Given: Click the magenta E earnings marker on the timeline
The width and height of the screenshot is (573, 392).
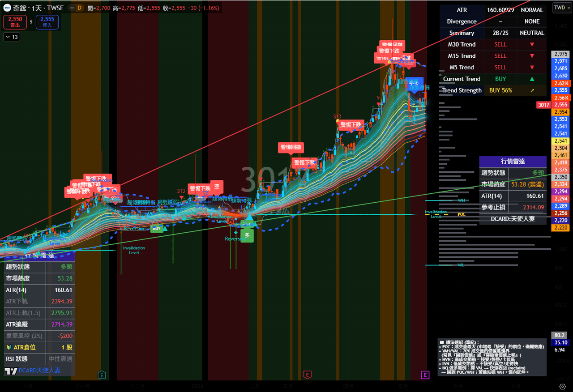Looking at the screenshot, I should tap(425, 375).
